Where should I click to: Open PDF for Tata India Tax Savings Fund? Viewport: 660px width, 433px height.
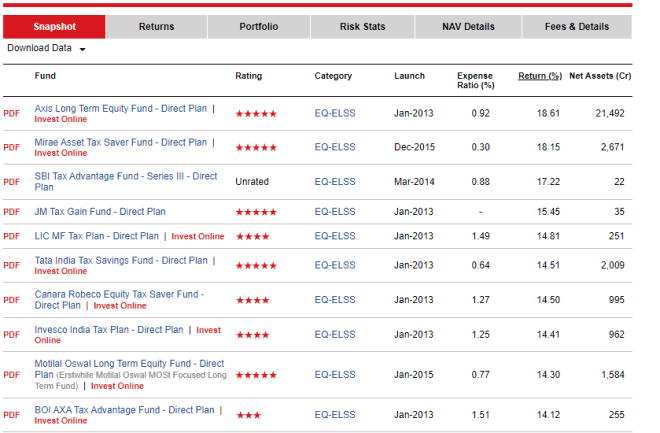tap(11, 265)
